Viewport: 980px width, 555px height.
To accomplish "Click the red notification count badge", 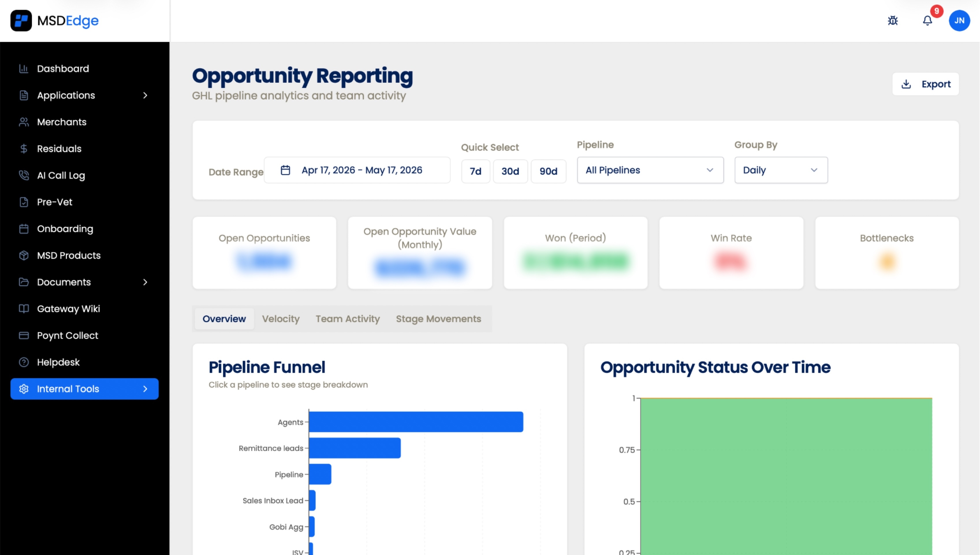I will pos(936,11).
